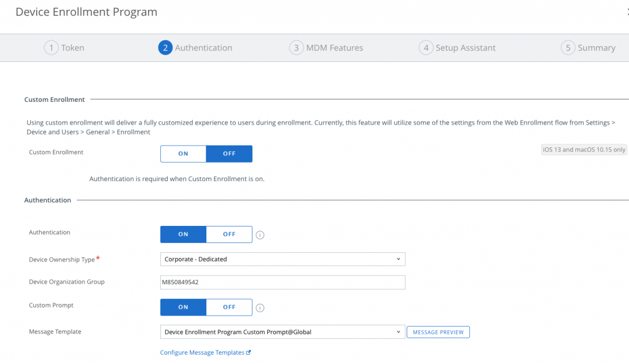Viewport: 629px width, 364px height.
Task: Expand the Message Template dropdown
Action: [x=283, y=332]
